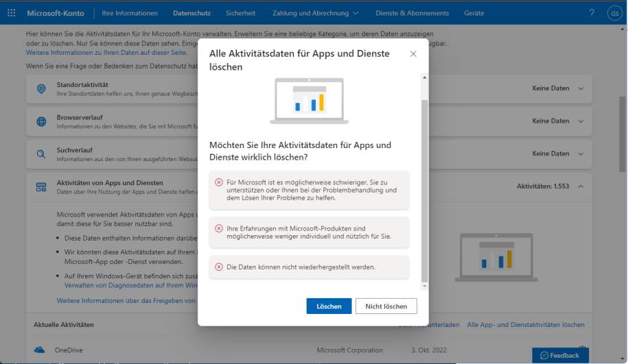Open the Zahlung und Abrechnung dropdown
This screenshot has height=364, width=628.
tap(315, 13)
